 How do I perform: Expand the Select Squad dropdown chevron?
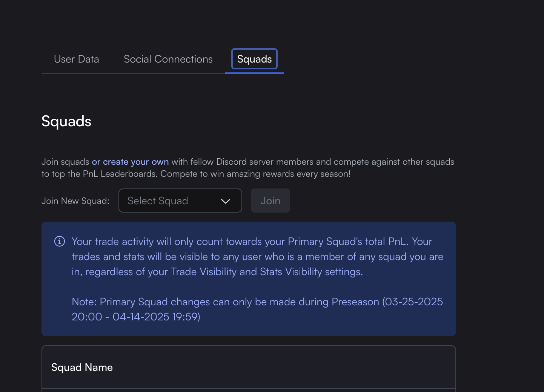(225, 201)
